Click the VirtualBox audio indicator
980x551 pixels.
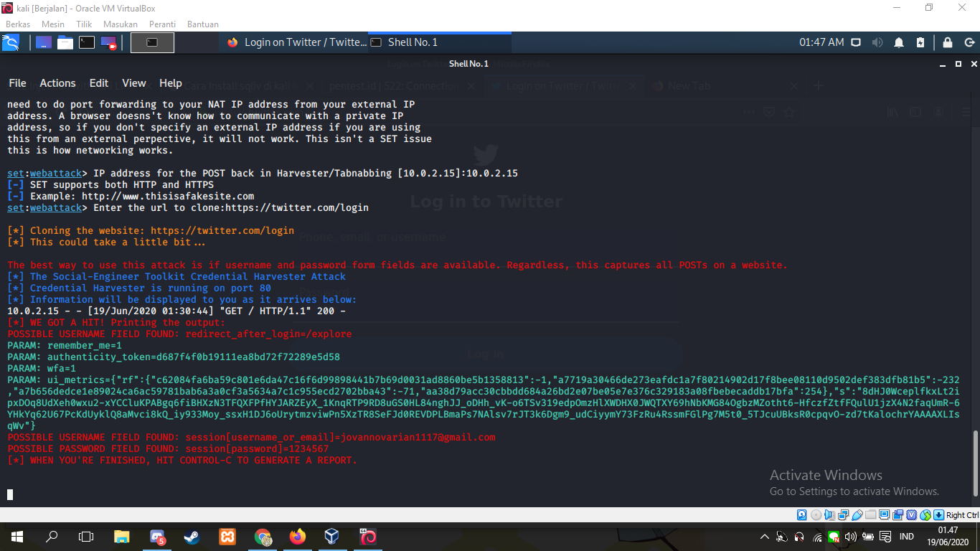tap(829, 515)
